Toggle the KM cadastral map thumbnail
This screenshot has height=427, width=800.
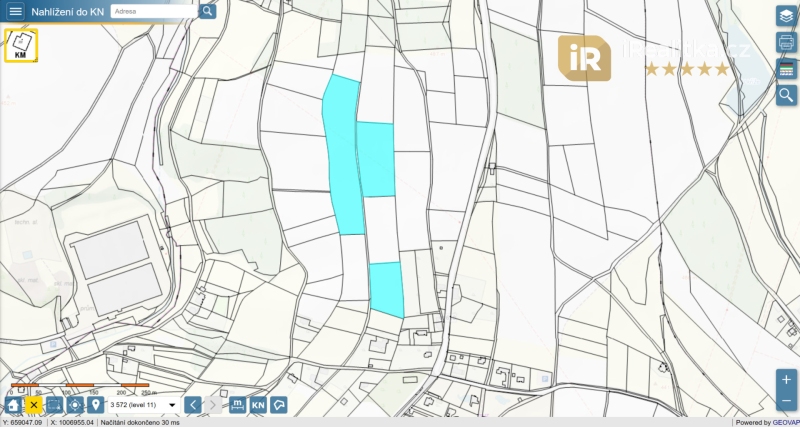(x=21, y=46)
